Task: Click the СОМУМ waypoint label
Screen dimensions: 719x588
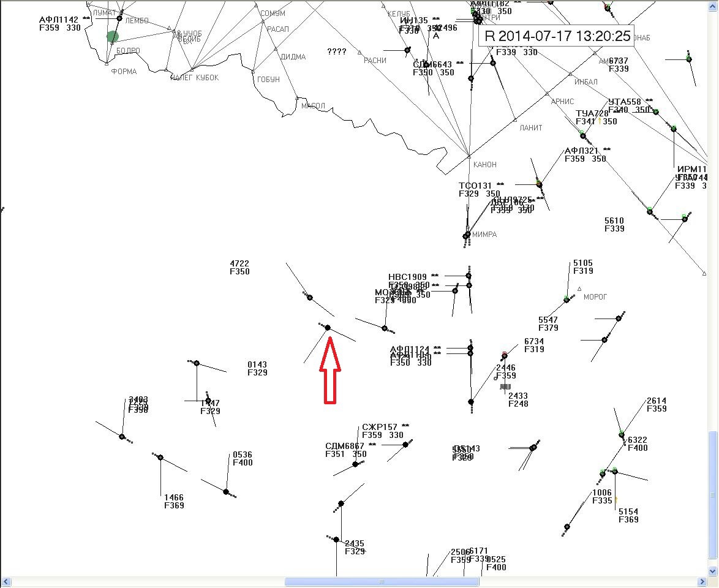Action: (273, 13)
